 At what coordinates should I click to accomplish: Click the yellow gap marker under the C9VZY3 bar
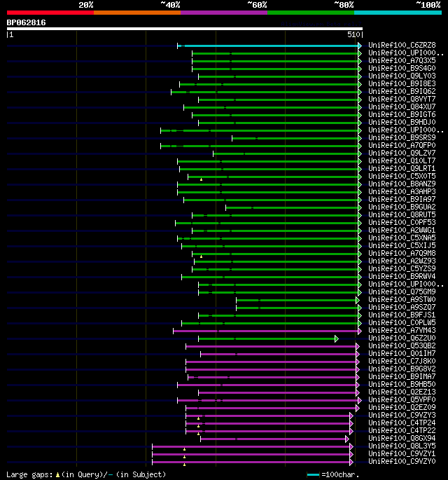[x=199, y=419]
